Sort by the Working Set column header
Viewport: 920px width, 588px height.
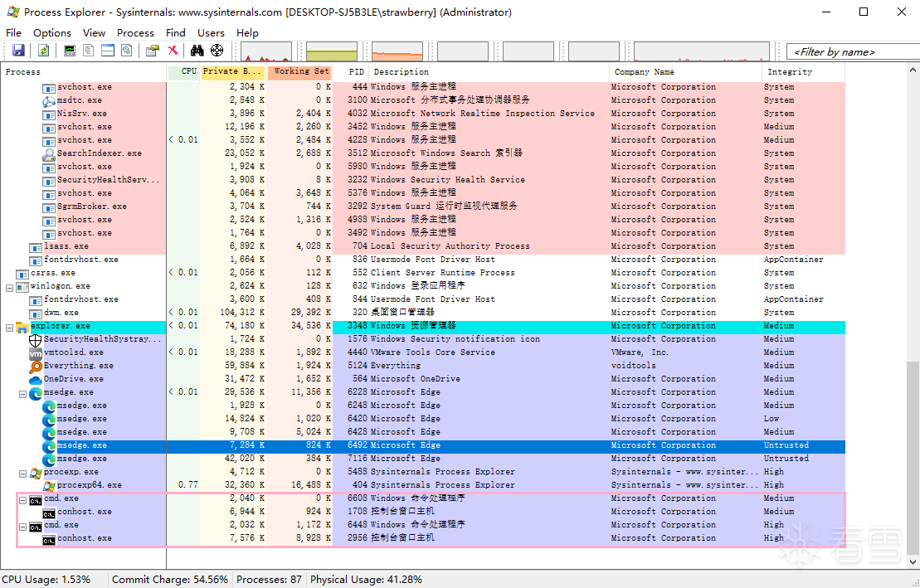299,71
